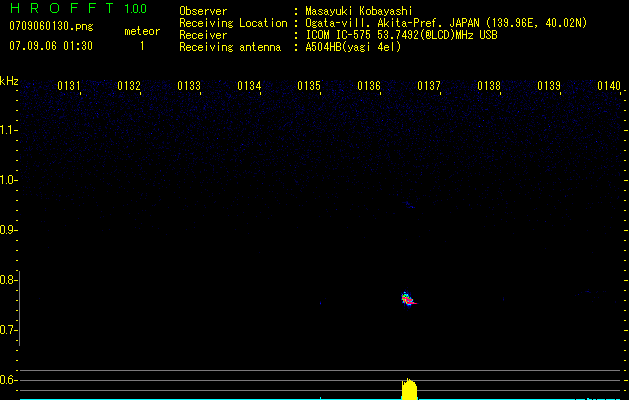Click the colored meteor echo on the spectrogram
This screenshot has height=400, width=629.
point(408,299)
